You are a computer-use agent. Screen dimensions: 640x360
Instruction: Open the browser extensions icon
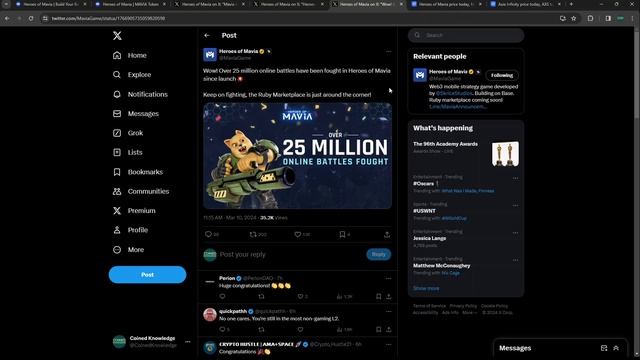[x=590, y=18]
